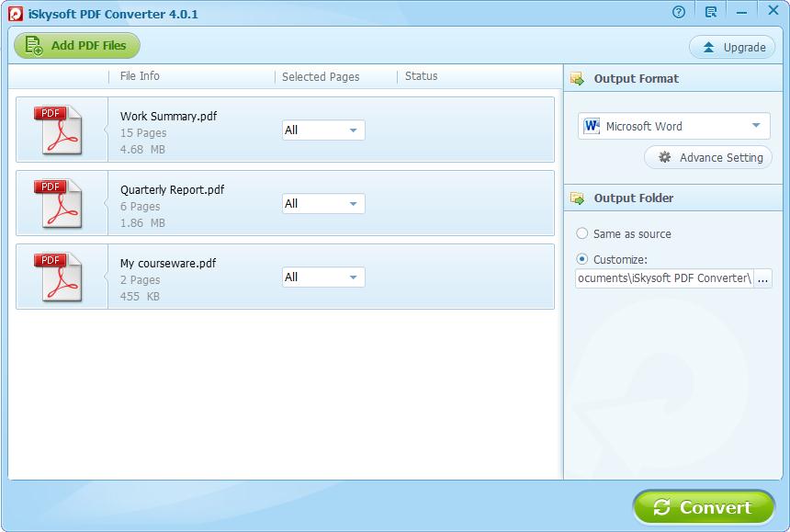Open Selected Pages dropdown for Quarterly Report.pdf

coord(323,204)
